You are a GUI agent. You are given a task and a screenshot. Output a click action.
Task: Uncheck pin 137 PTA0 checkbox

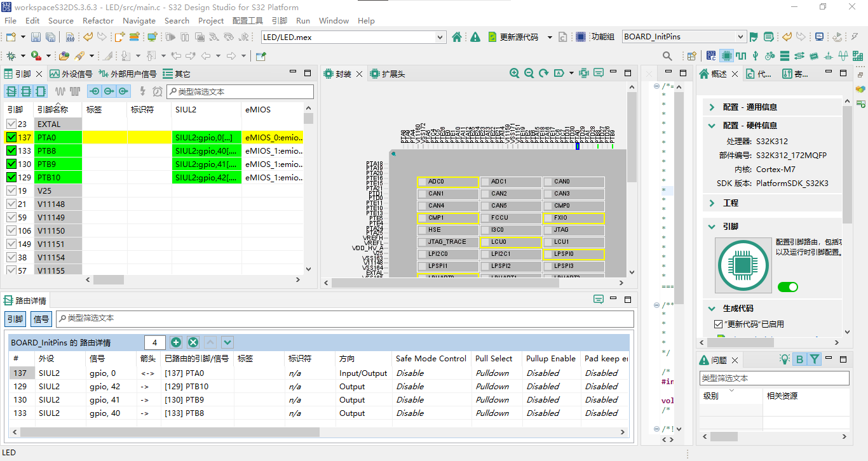tap(11, 137)
